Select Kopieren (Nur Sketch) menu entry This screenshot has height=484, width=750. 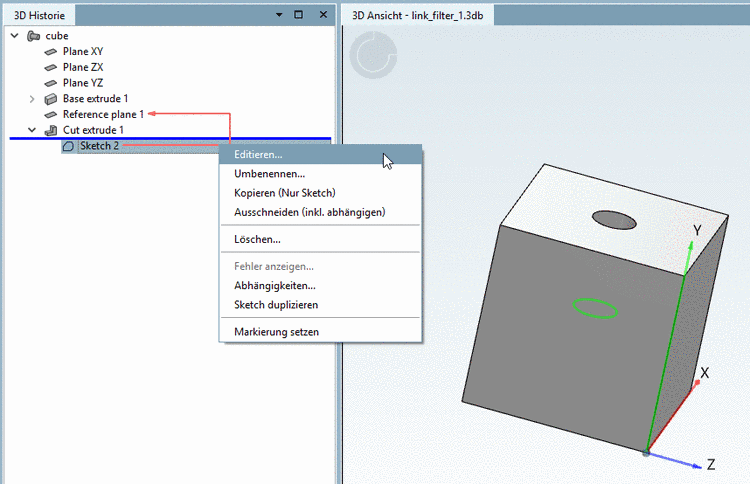(x=320, y=193)
